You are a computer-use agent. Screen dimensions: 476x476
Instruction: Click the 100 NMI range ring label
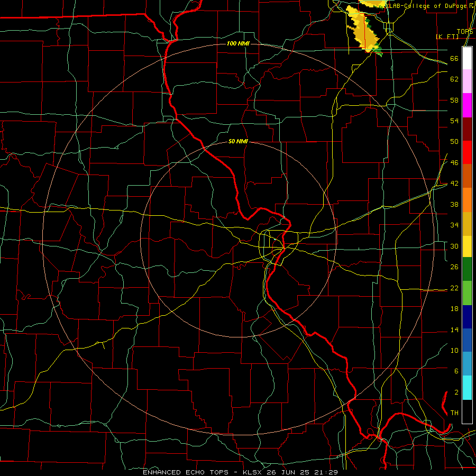click(x=238, y=44)
